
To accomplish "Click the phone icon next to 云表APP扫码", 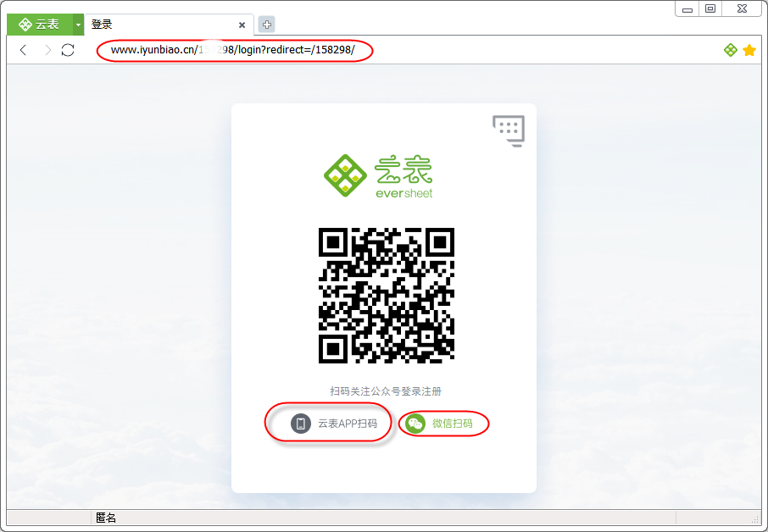I will [x=301, y=424].
